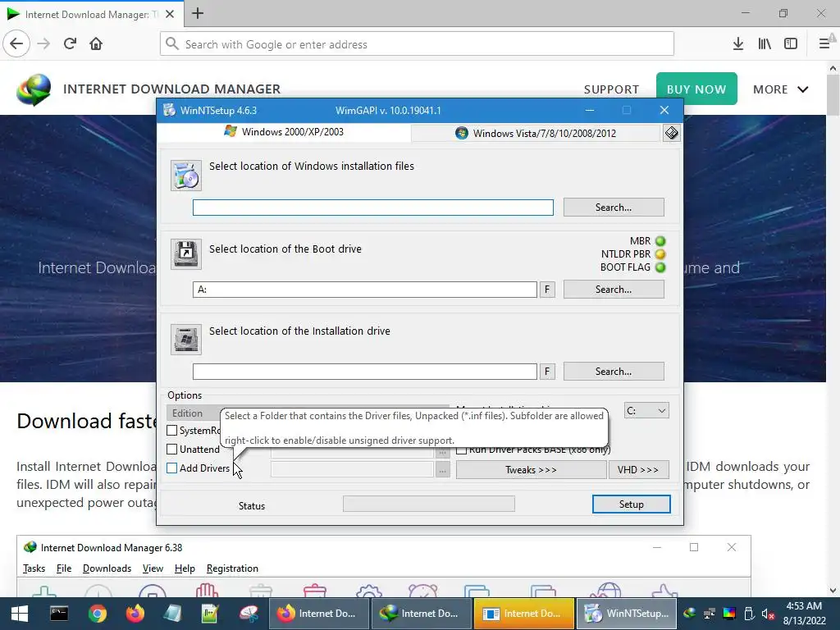Open the Tasks menu in IDM window
This screenshot has height=630, width=840.
pyautogui.click(x=34, y=568)
